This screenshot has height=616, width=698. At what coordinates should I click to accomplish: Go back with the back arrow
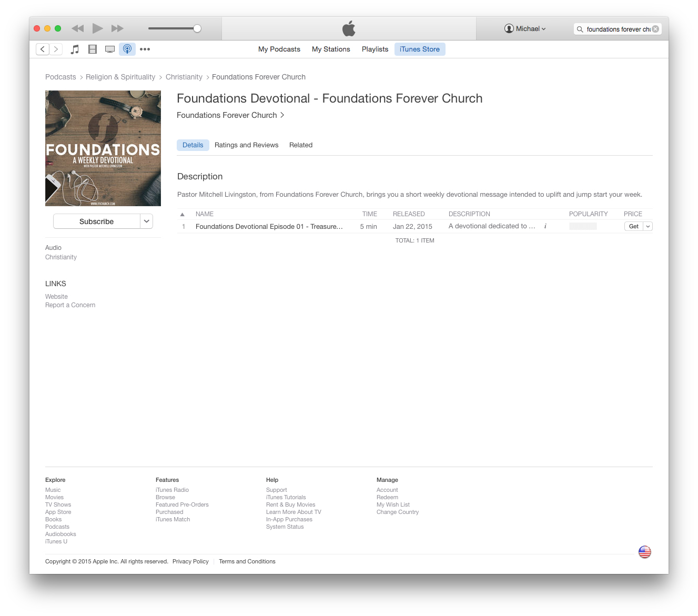[x=43, y=49]
